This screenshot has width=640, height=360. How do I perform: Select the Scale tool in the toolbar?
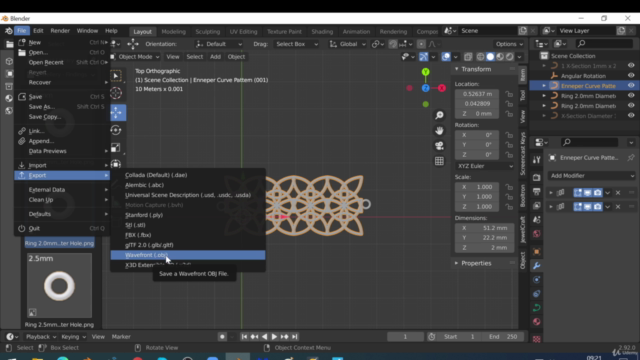coord(116,147)
